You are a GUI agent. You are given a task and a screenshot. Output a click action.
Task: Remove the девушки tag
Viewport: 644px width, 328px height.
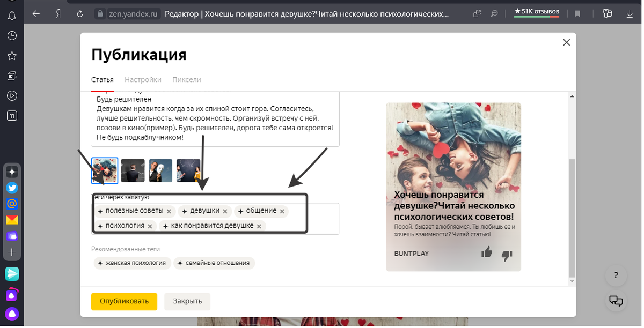tap(225, 211)
